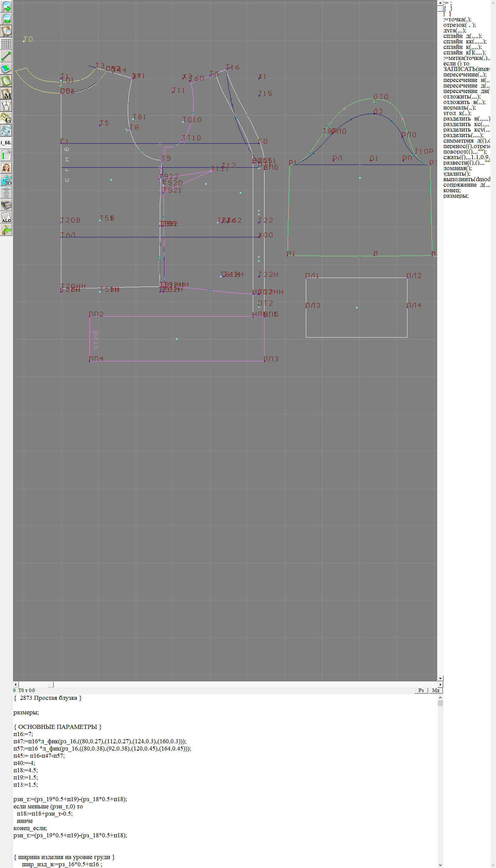This screenshot has width=496, height=868.
Task: Open the 3D view icon
Action: click(6, 180)
